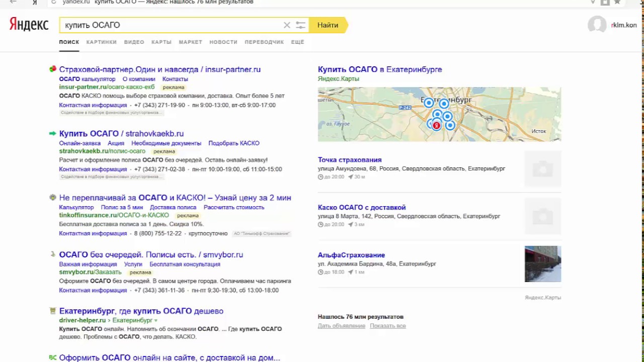Open АльфаСтрахование listing
644x362 pixels.
tap(351, 255)
